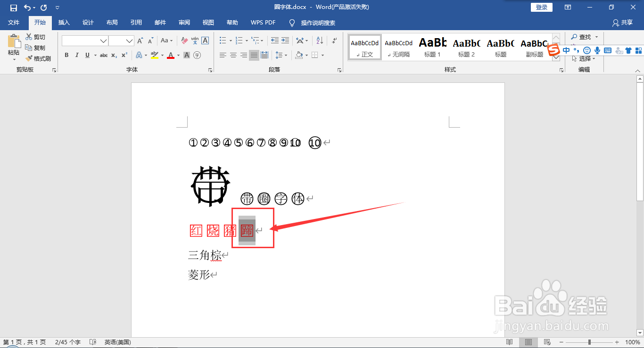This screenshot has width=644, height=348.
Task: Switch to the Review (审阅) tab
Action: 184,23
